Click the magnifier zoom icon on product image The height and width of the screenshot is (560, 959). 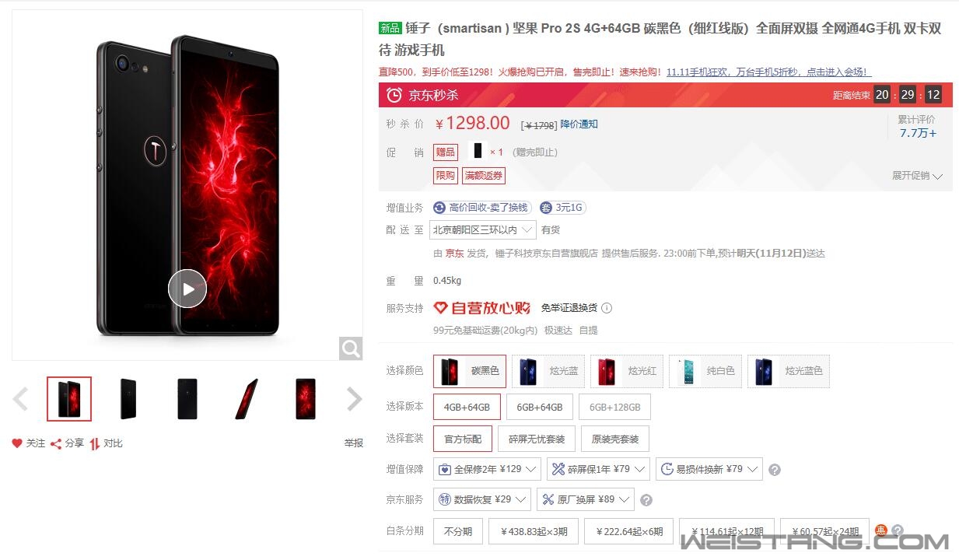coord(351,348)
